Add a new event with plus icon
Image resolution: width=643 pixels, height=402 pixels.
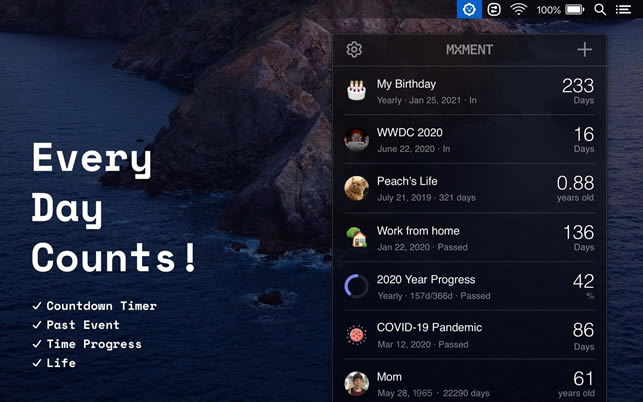[x=584, y=50]
